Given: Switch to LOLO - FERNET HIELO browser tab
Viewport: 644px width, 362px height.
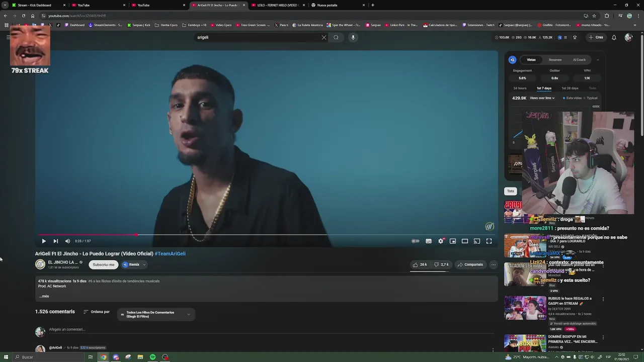Looking at the screenshot, I should (278, 5).
